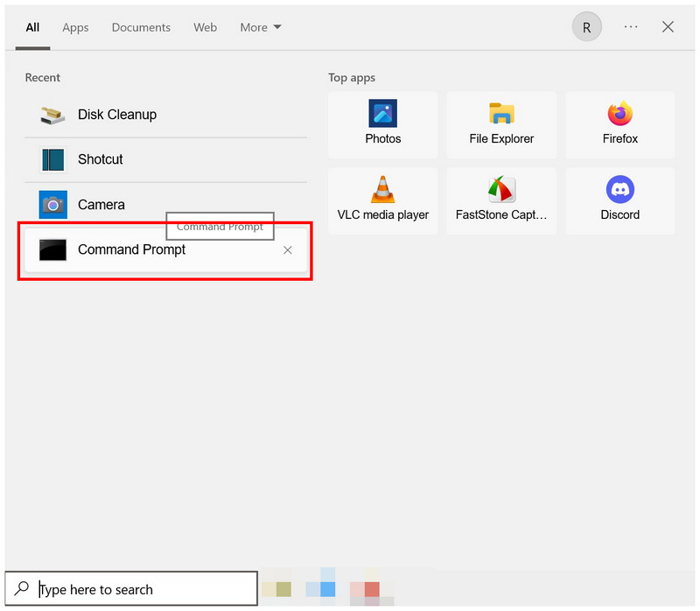This screenshot has height=611, width=700.
Task: Open the three-dot options menu
Action: pos(630,27)
